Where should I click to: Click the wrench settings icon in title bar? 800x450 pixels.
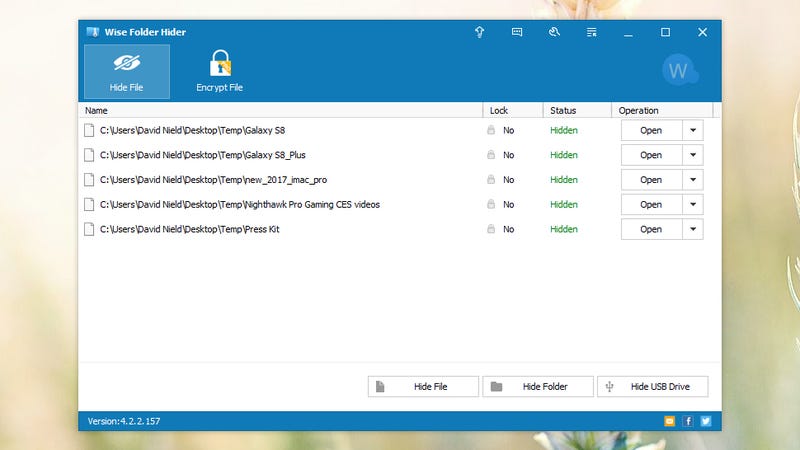(x=554, y=32)
